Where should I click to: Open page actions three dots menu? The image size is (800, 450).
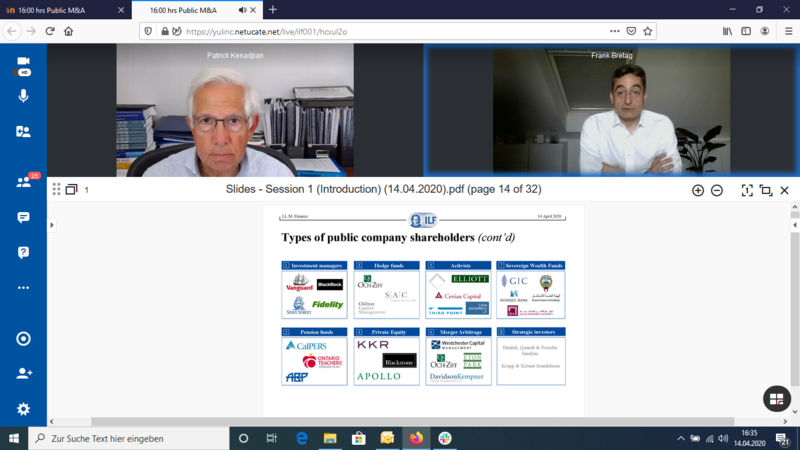click(x=614, y=32)
